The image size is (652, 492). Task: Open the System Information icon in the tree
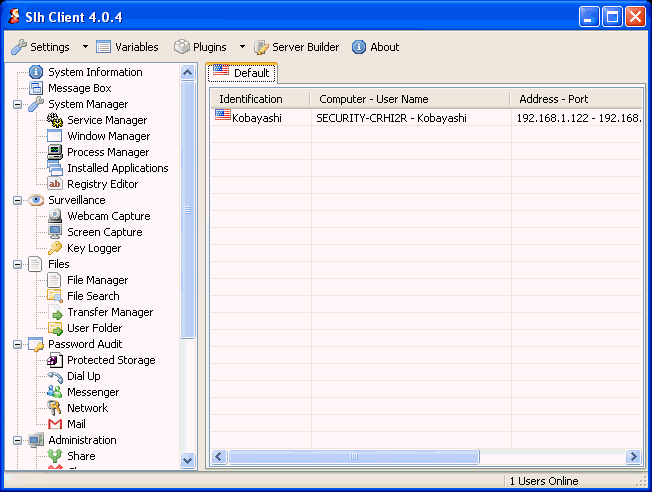[36, 72]
